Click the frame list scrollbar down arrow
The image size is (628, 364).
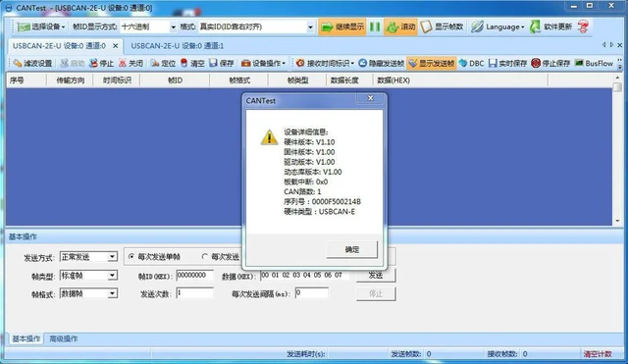tap(617, 221)
